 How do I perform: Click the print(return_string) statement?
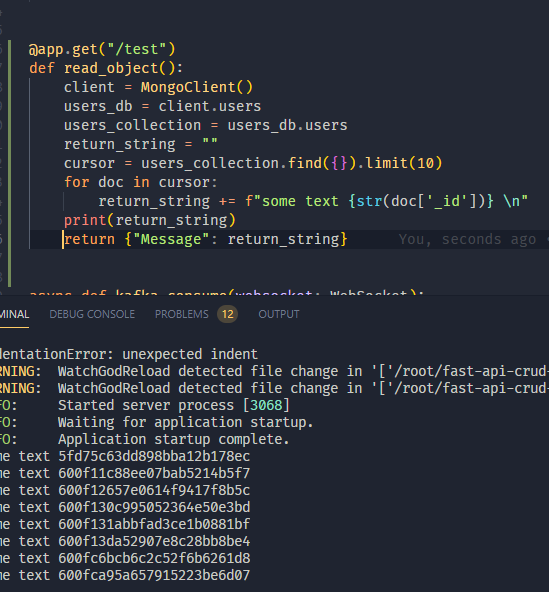tap(150, 220)
